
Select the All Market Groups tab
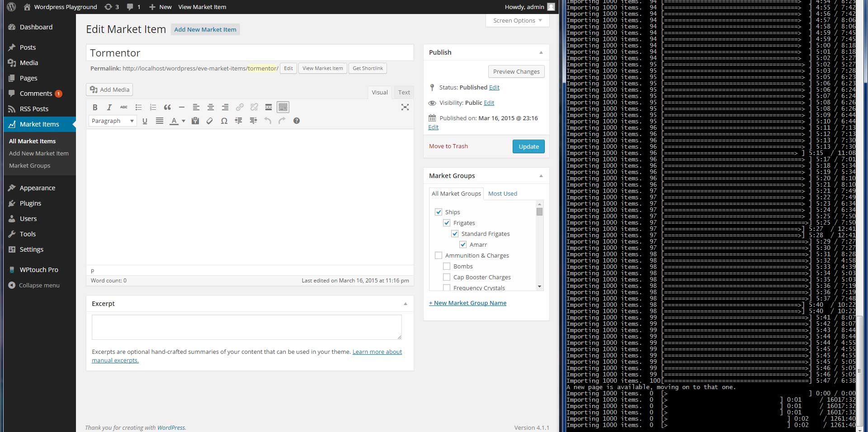[x=456, y=193]
